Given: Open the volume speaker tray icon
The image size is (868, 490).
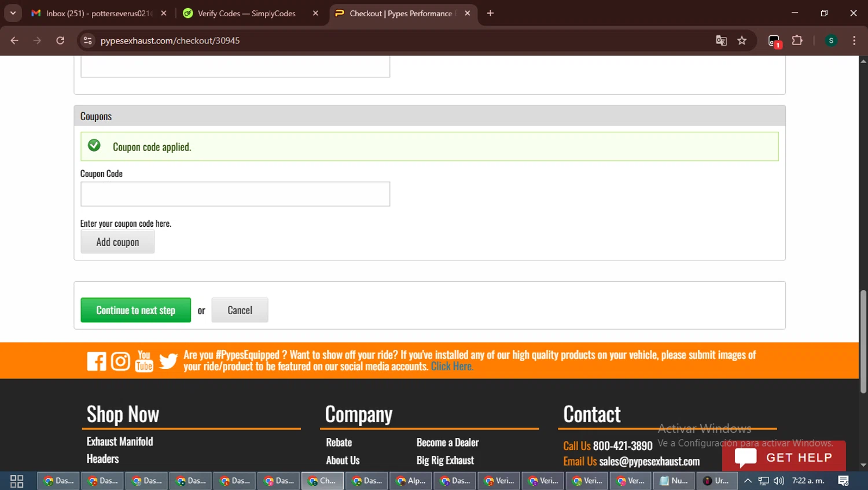Looking at the screenshot, I should pyautogui.click(x=779, y=481).
